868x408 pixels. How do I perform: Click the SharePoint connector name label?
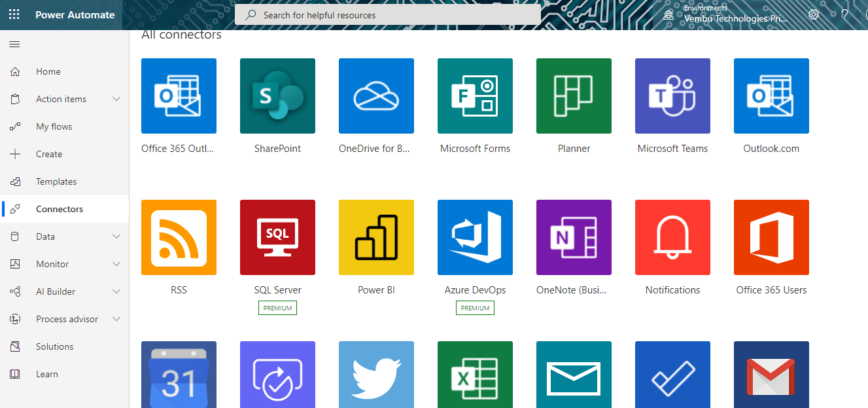[277, 149]
